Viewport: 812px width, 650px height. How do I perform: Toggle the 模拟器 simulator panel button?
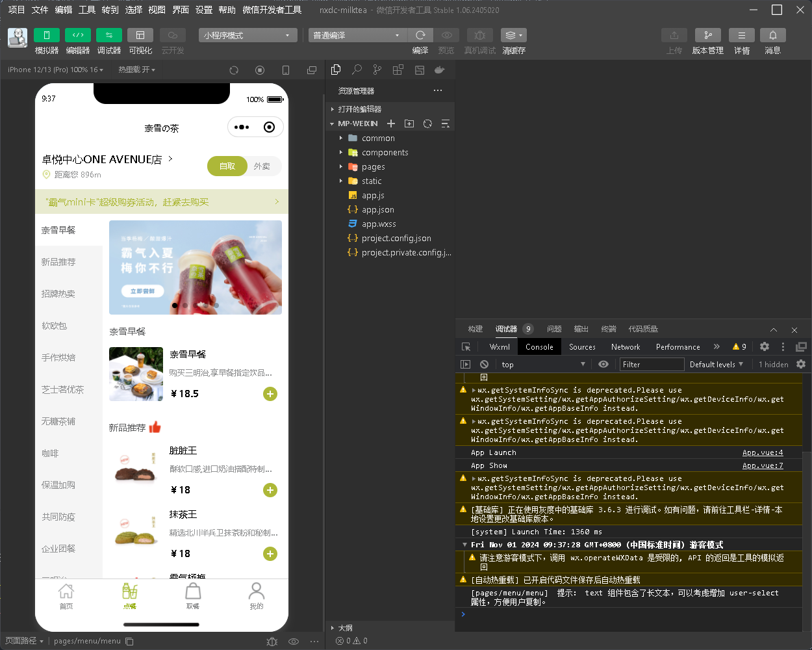47,35
